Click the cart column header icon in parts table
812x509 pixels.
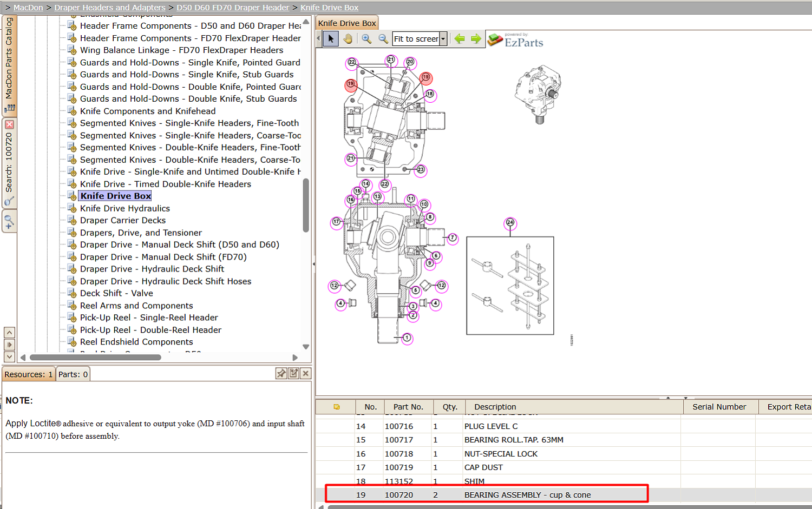point(337,407)
